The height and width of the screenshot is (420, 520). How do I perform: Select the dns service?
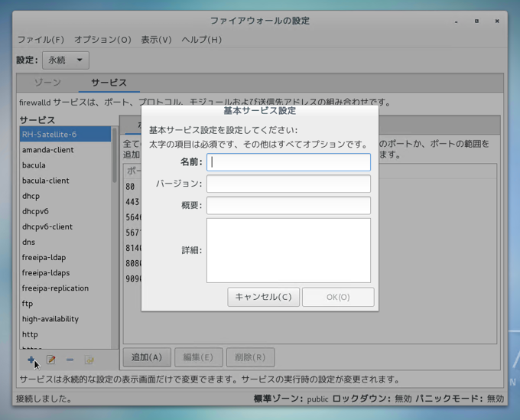click(65, 242)
